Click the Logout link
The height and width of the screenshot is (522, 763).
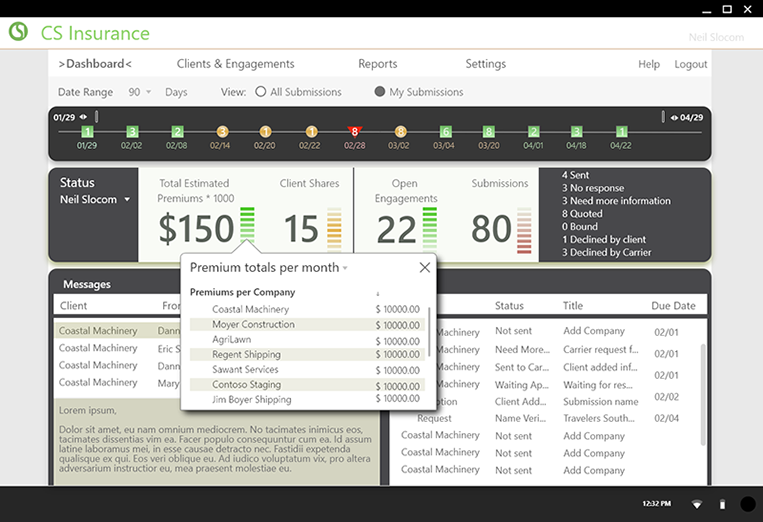coord(690,64)
